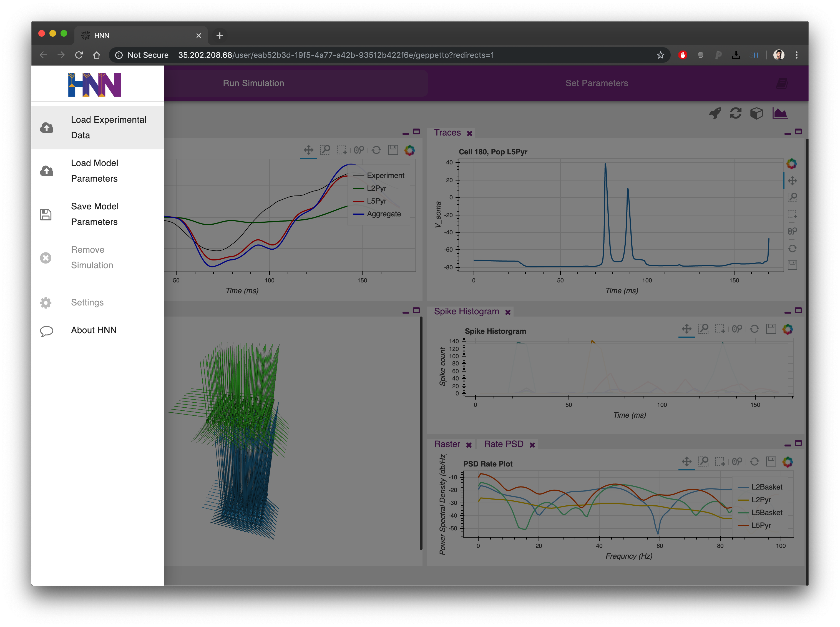840x627 pixels.
Task: Click Reset tool in Spike Histogram toolbar
Action: [x=754, y=329]
